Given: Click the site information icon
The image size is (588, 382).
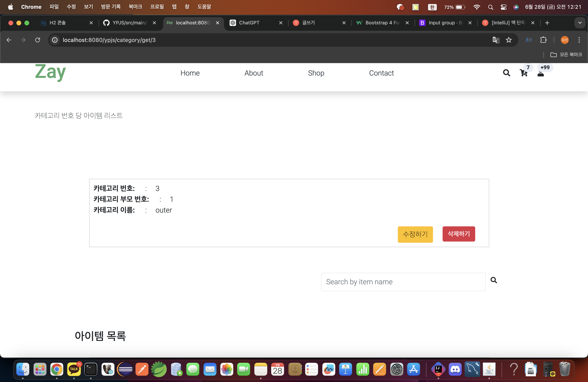Looking at the screenshot, I should [55, 40].
